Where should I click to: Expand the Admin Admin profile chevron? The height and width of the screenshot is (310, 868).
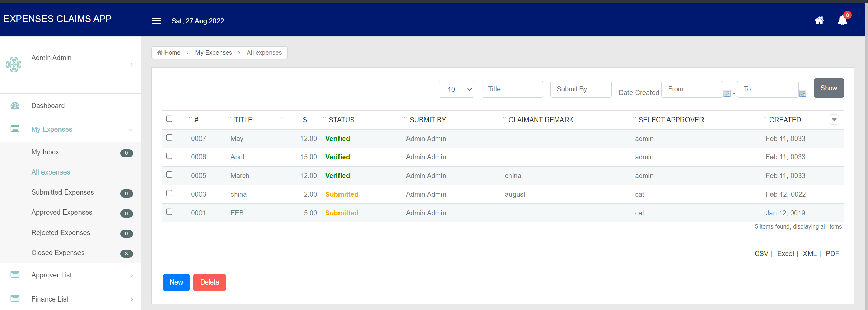point(132,65)
